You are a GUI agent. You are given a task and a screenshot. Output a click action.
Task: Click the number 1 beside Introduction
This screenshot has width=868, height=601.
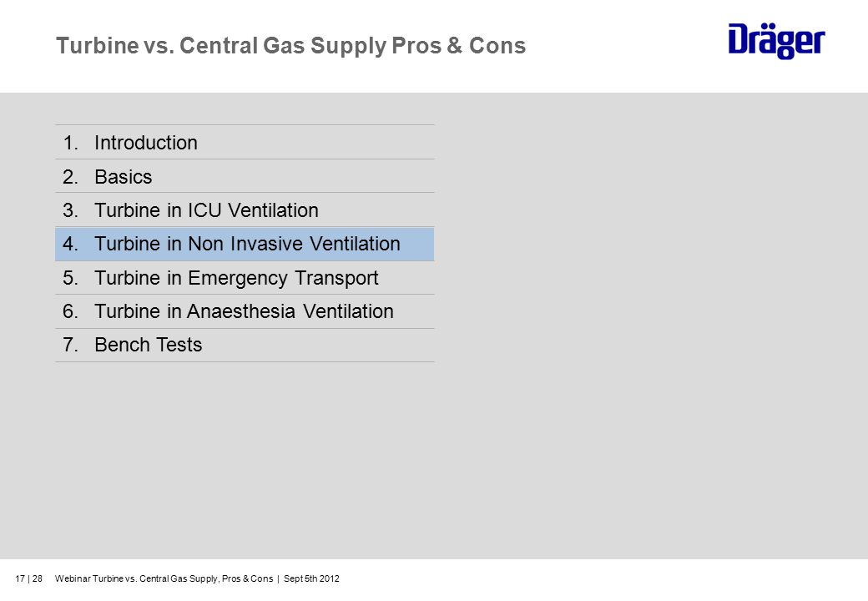coord(70,143)
